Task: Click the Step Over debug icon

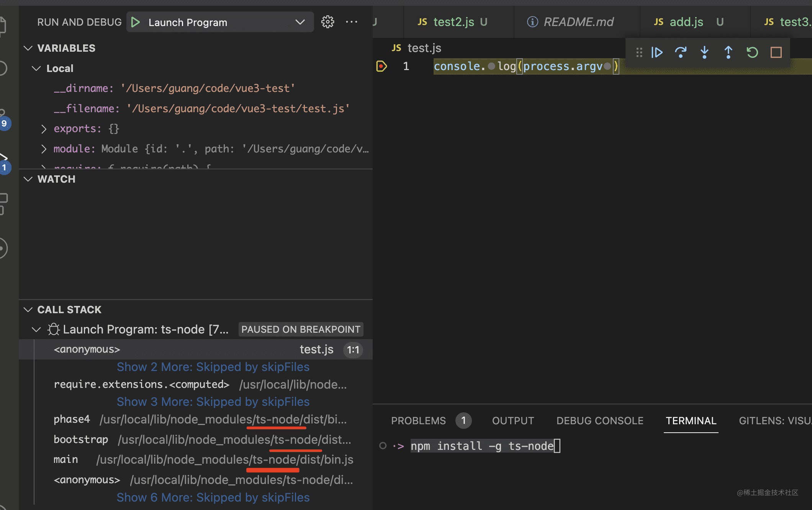Action: click(x=681, y=52)
